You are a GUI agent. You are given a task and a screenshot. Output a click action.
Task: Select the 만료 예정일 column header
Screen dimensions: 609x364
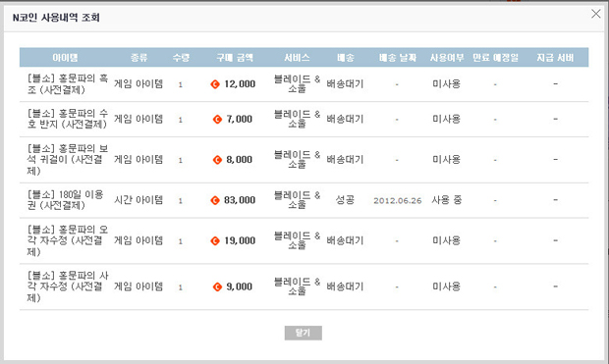pos(495,58)
